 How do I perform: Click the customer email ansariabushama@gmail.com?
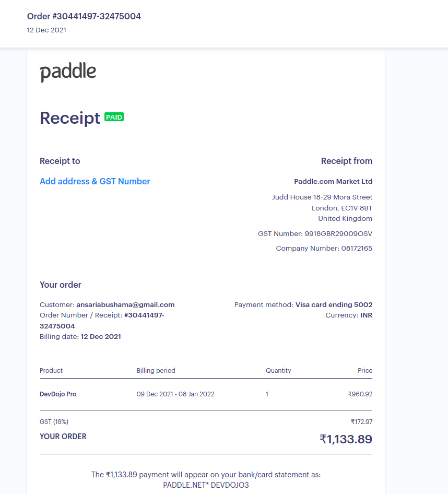point(125,304)
